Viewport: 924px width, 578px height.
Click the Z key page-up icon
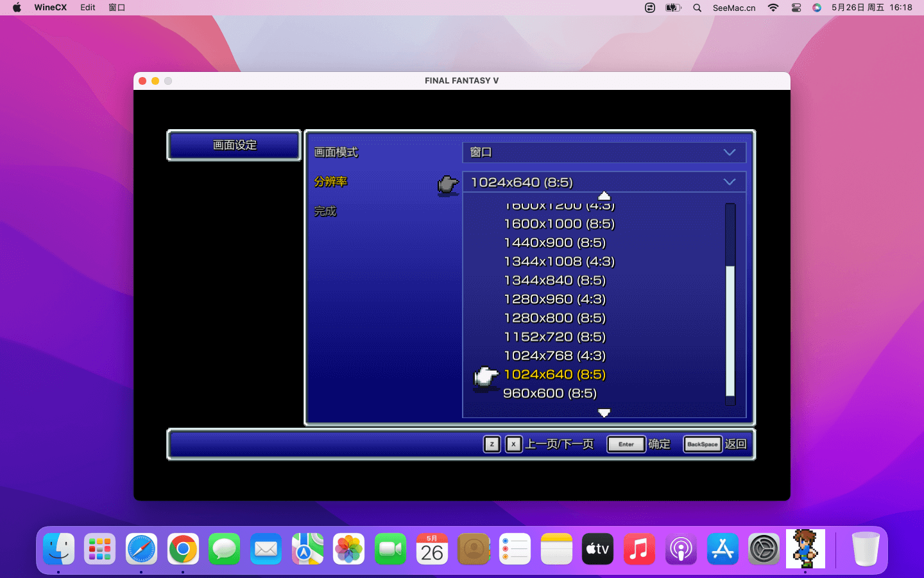pos(492,444)
